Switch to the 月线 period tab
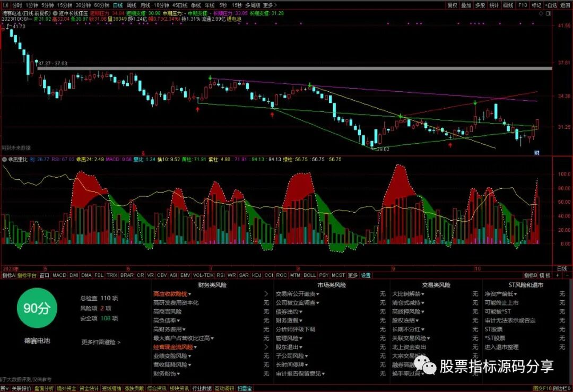This screenshot has width=573, height=392. coord(145,5)
